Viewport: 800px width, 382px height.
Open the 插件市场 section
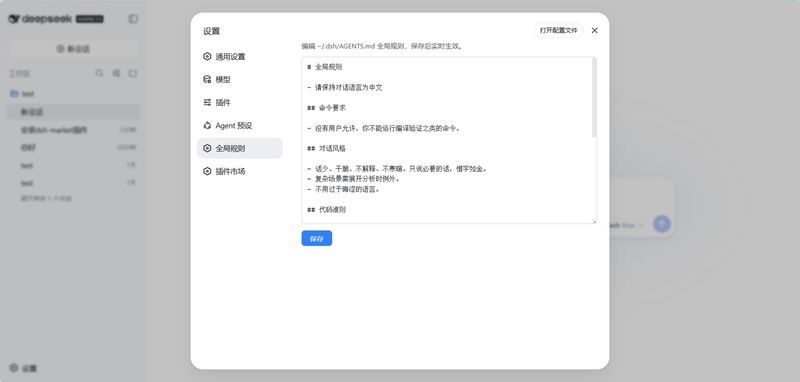[x=239, y=171]
